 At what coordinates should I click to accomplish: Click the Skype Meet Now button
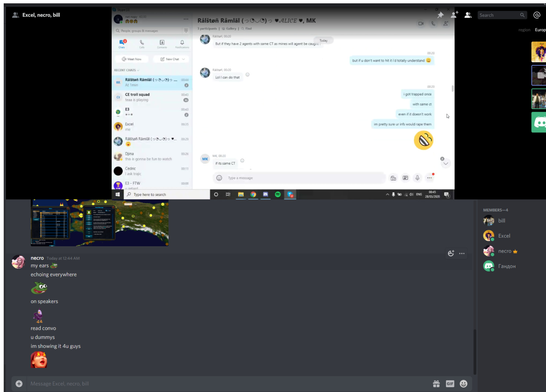(x=132, y=59)
